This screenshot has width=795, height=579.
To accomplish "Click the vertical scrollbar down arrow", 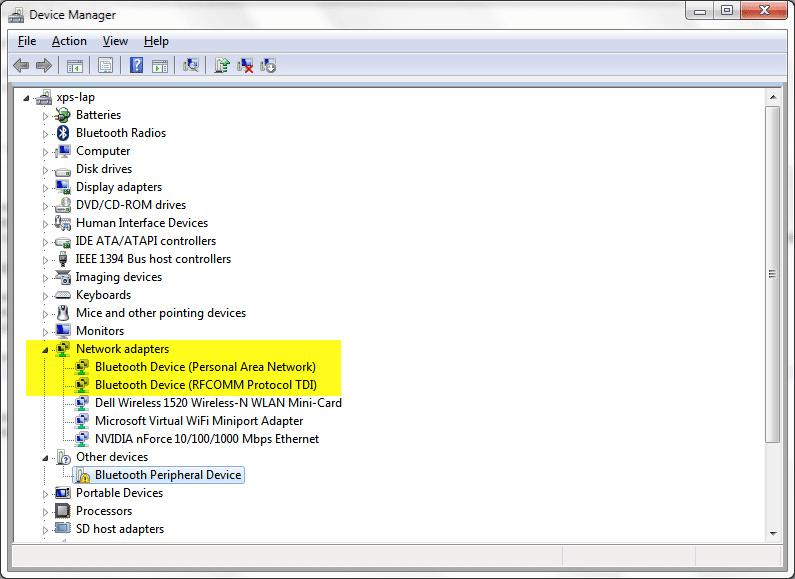I will [772, 534].
